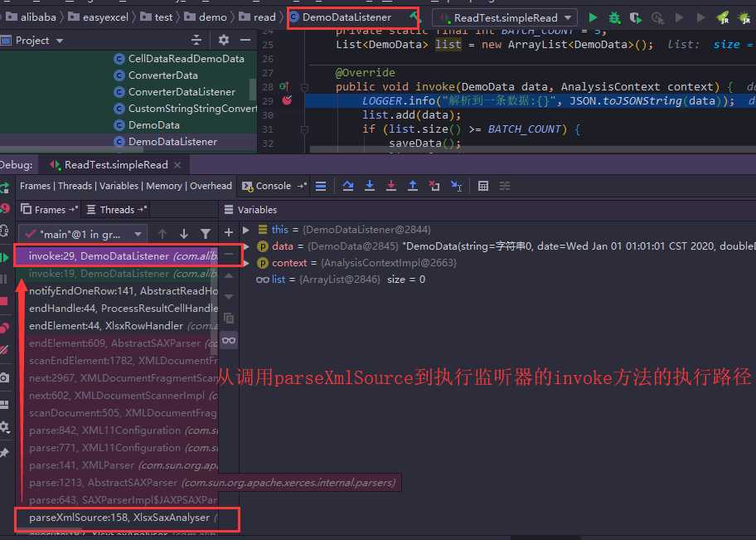View breakpoints icon in sidebar

(x=4, y=328)
